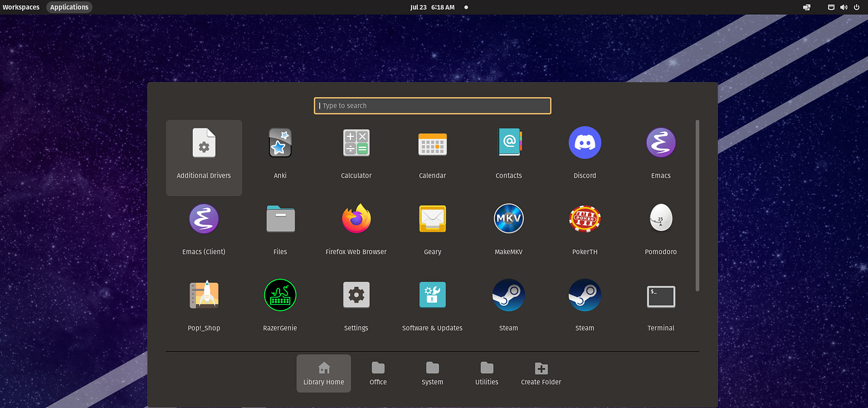Launch Discord from the app grid

click(585, 157)
